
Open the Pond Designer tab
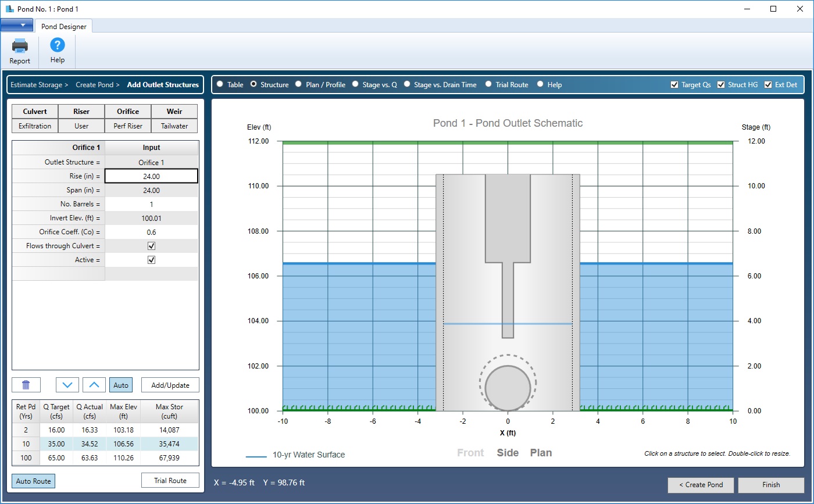[63, 26]
